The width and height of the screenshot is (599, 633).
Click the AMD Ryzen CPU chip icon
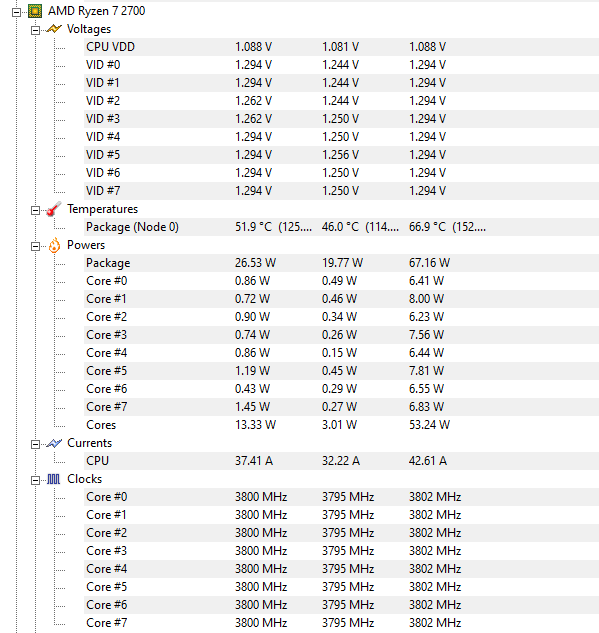(x=35, y=11)
